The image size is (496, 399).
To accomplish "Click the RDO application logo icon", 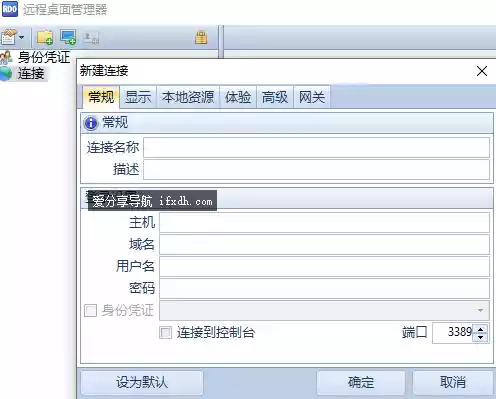I will (x=10, y=9).
